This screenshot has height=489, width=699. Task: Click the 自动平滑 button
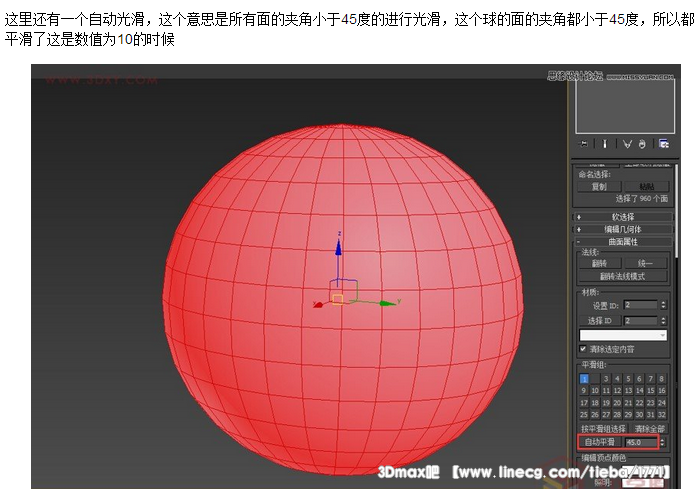click(x=600, y=442)
